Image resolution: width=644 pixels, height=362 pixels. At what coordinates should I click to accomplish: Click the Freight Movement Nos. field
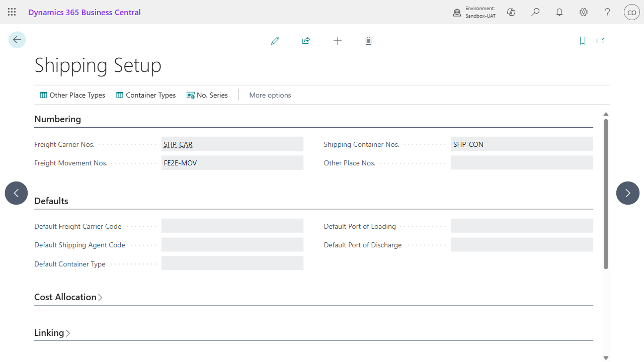(232, 163)
